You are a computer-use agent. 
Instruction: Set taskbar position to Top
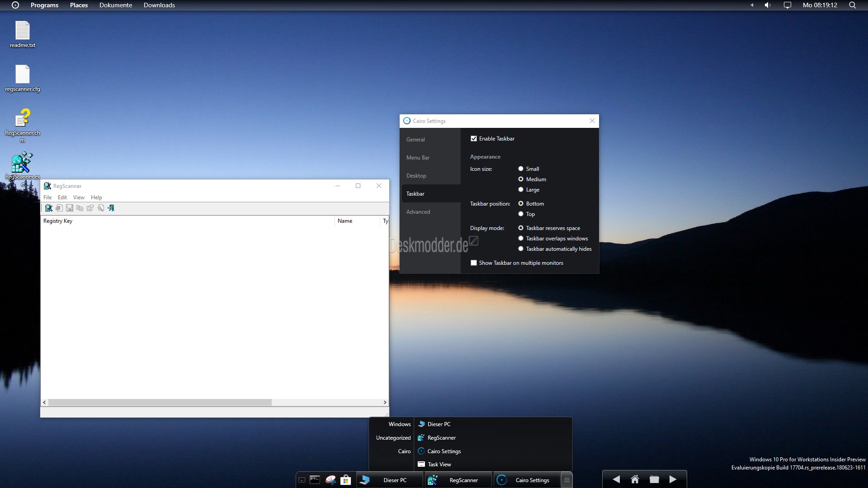pos(521,214)
